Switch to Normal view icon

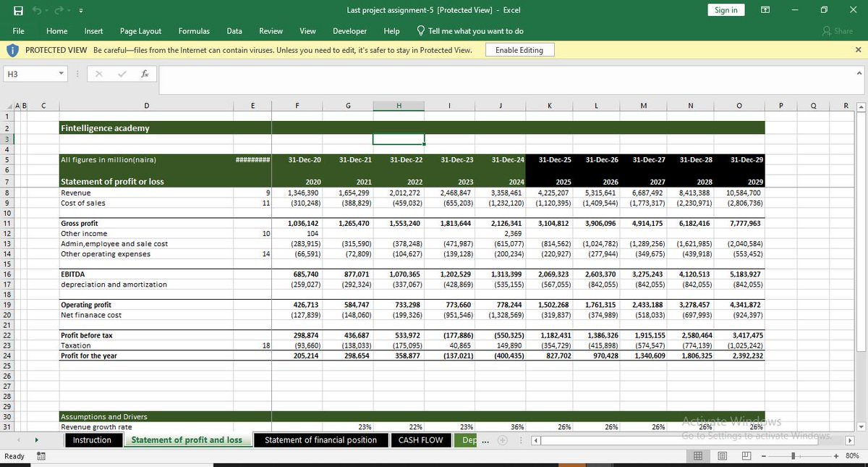point(698,456)
